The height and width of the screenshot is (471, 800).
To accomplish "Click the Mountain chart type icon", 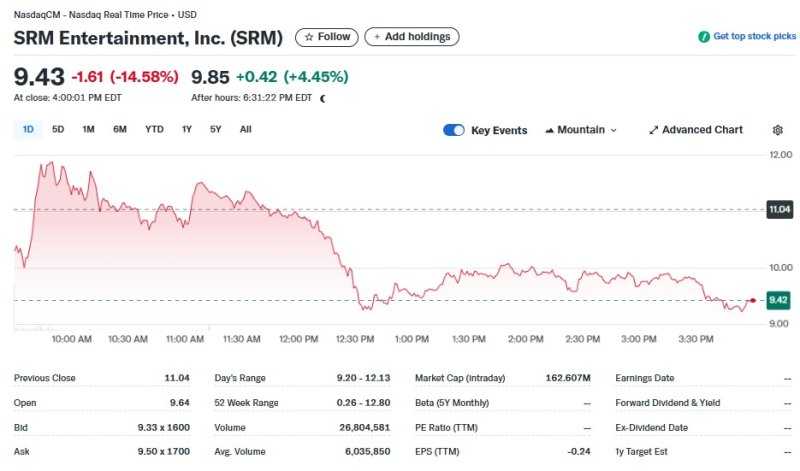I will click(x=550, y=130).
